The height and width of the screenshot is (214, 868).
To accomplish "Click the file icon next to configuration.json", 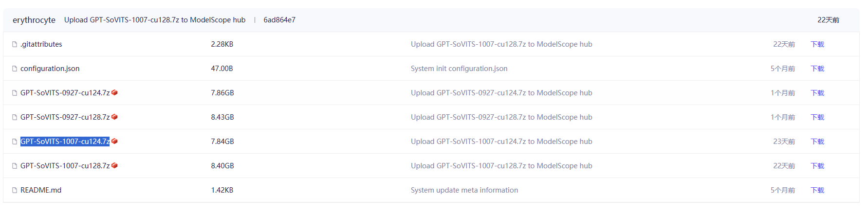I will pyautogui.click(x=15, y=69).
